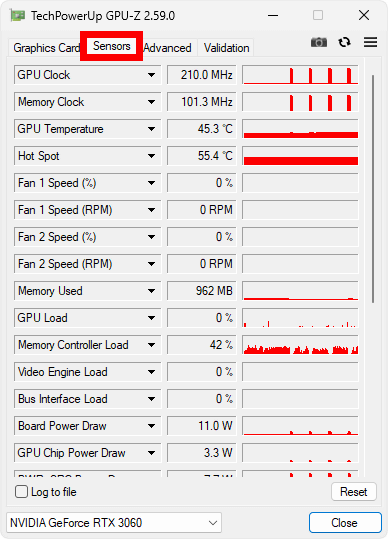Click the Memory Controller Load graph
This screenshot has width=388, height=539.
300,345
